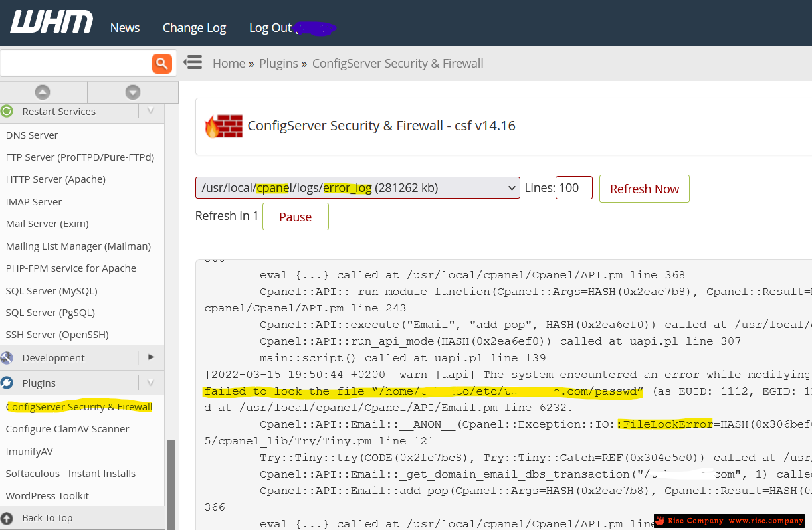The image size is (812, 530).
Task: Click the 'Try/Tiny.pm line 121' log line
Action: point(319,441)
